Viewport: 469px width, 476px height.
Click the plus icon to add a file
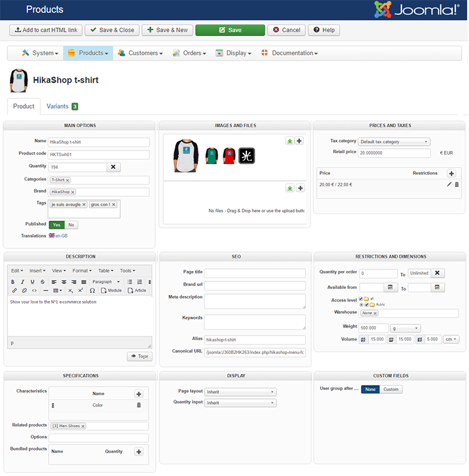300,188
